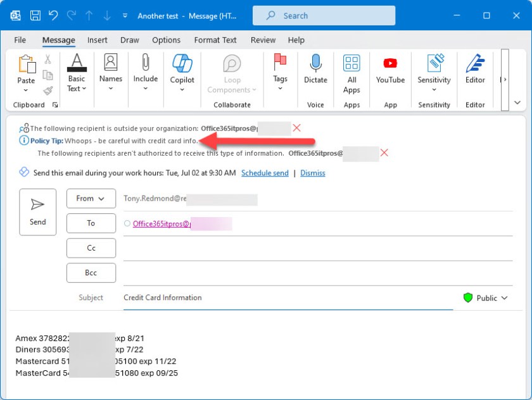
Task: Open the Copilot menu
Action: tap(182, 73)
